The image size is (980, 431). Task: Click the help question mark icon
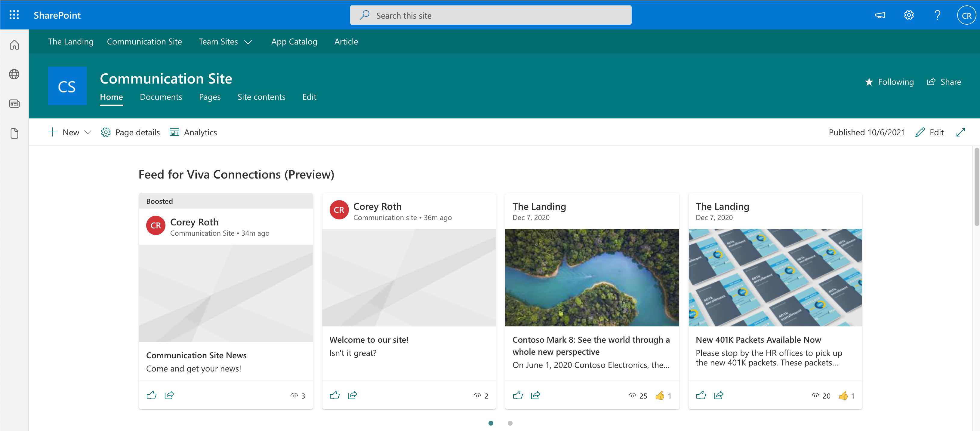click(937, 15)
